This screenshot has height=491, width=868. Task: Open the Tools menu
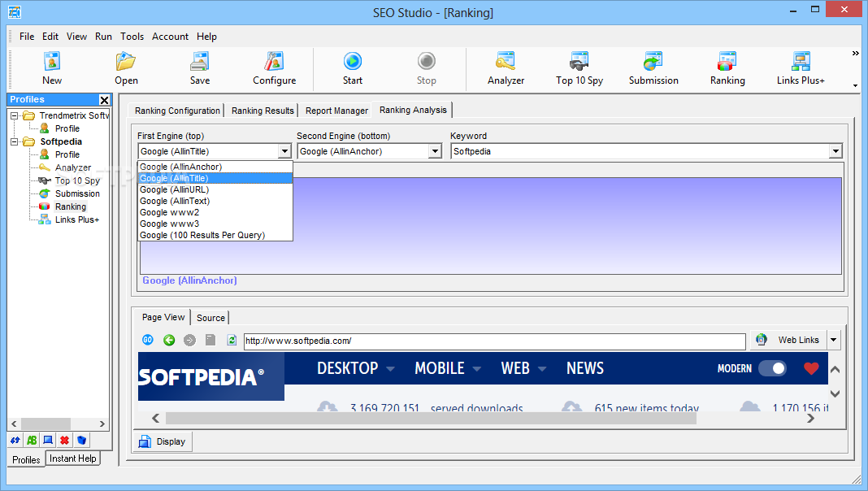click(132, 37)
